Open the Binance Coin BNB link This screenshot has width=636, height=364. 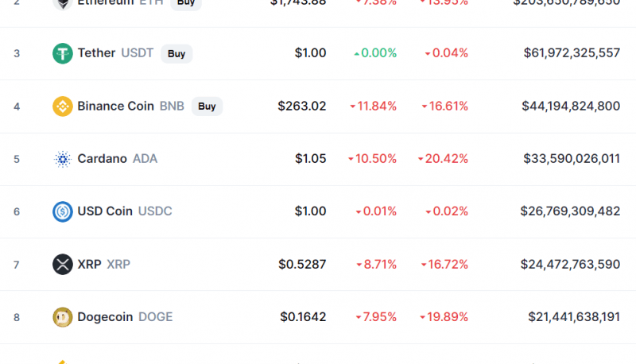pos(130,106)
